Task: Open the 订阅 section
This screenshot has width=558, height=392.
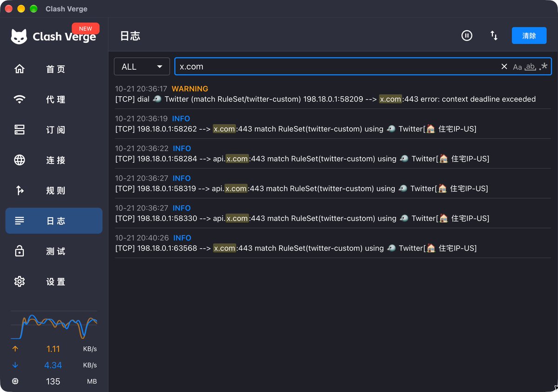Action: point(54,130)
